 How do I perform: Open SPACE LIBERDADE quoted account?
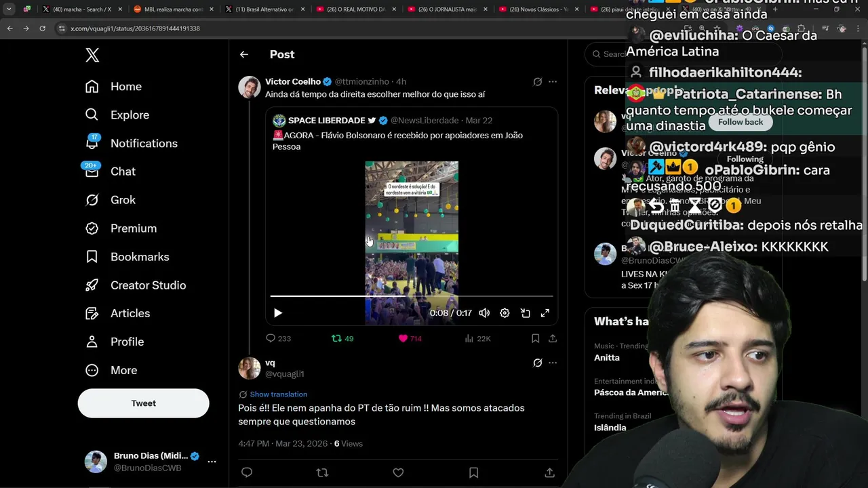(x=327, y=121)
